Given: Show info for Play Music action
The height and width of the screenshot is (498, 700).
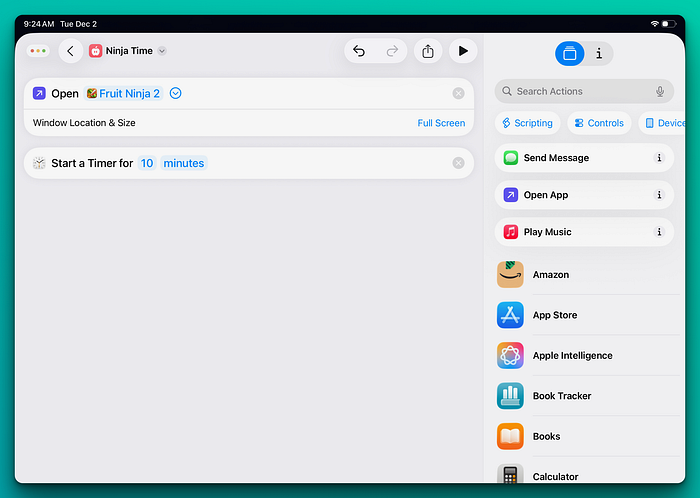Looking at the screenshot, I should pyautogui.click(x=659, y=232).
